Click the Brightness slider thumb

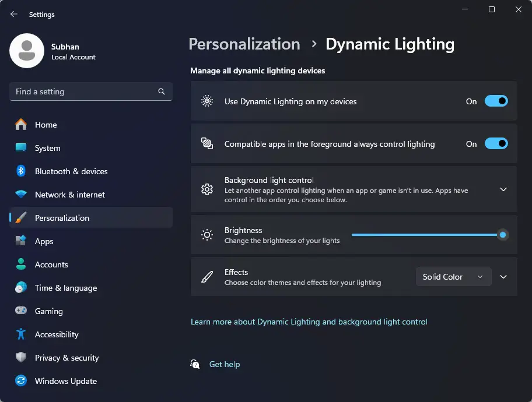click(503, 235)
